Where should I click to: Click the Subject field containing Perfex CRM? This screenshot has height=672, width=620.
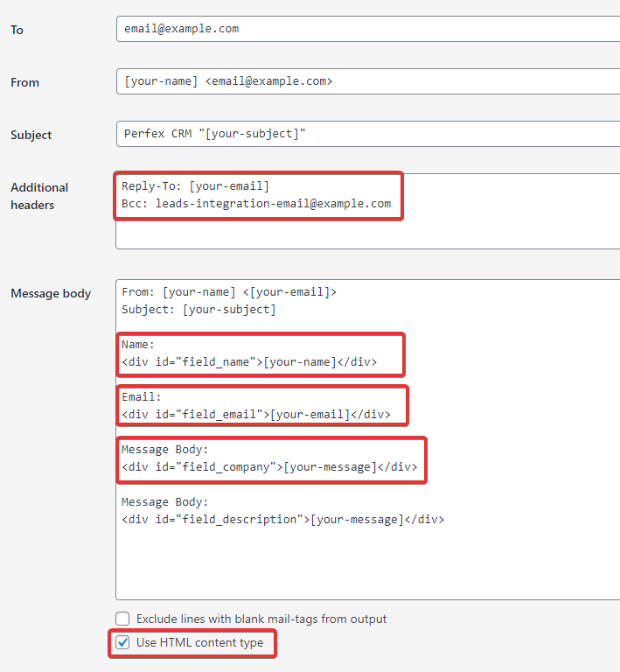[368, 134]
